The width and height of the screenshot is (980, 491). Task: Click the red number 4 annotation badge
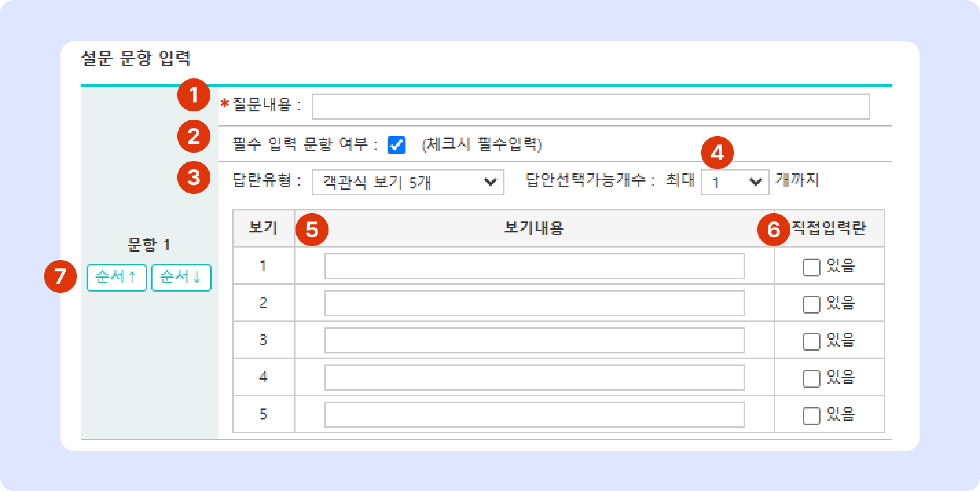[717, 153]
